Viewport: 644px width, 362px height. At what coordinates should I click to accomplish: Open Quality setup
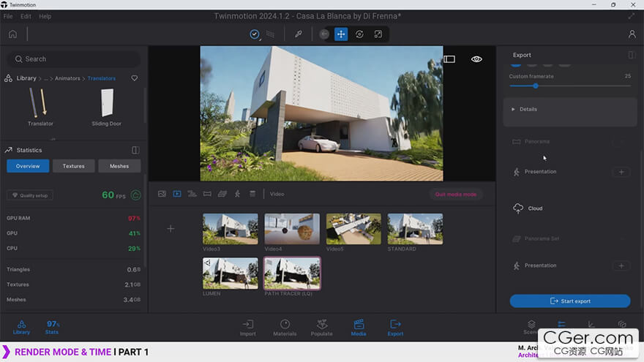pos(30,195)
